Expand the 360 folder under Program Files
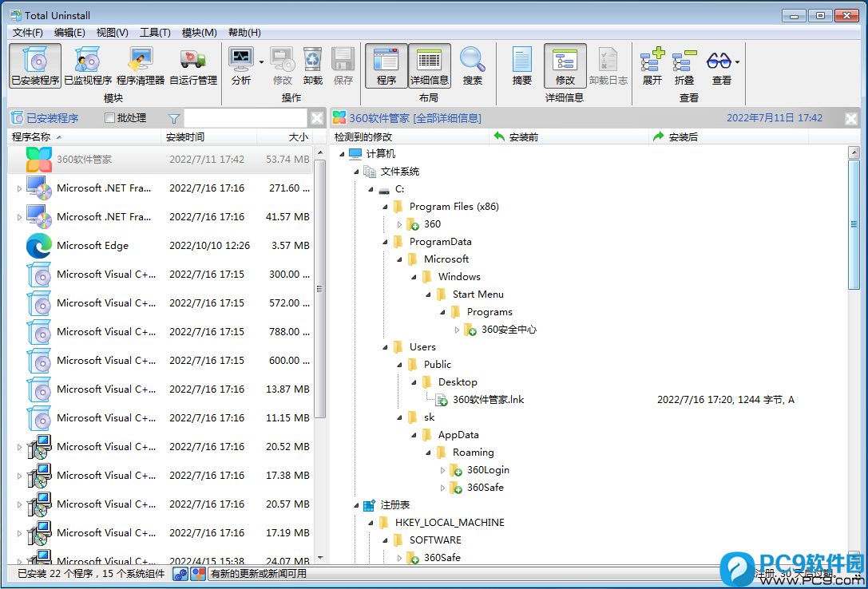 pyautogui.click(x=399, y=224)
